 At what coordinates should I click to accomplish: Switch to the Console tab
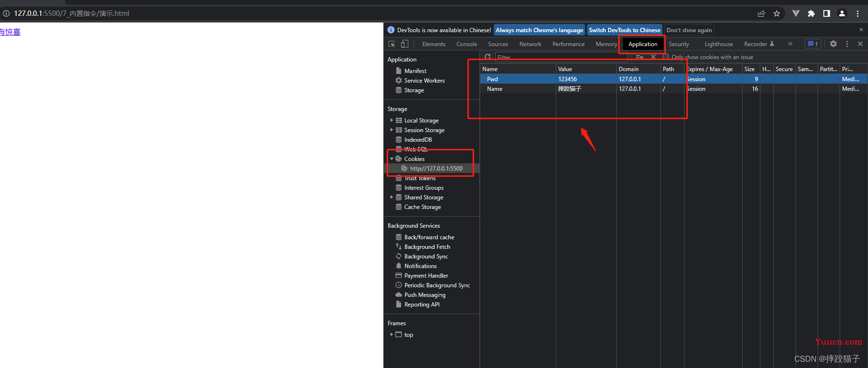point(466,44)
